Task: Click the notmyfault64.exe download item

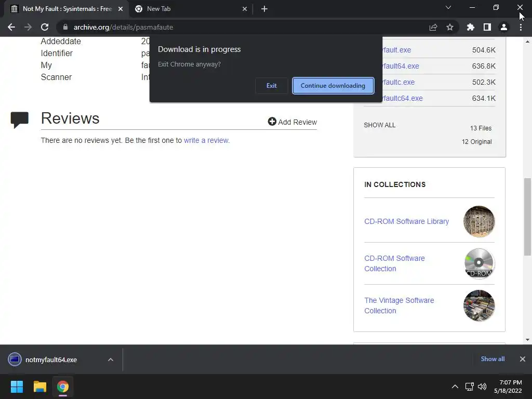Action: point(51,360)
